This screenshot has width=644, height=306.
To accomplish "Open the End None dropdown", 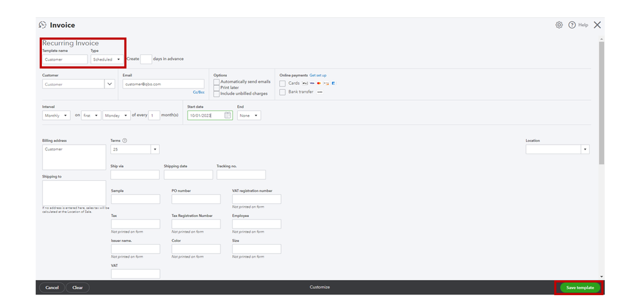I will pos(249,116).
